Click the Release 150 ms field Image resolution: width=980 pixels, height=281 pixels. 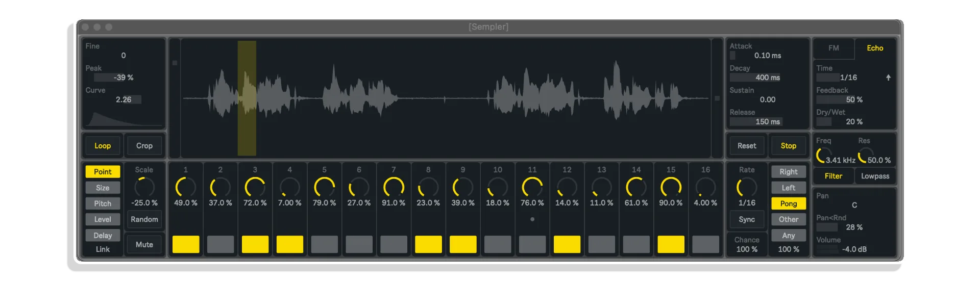(x=768, y=121)
